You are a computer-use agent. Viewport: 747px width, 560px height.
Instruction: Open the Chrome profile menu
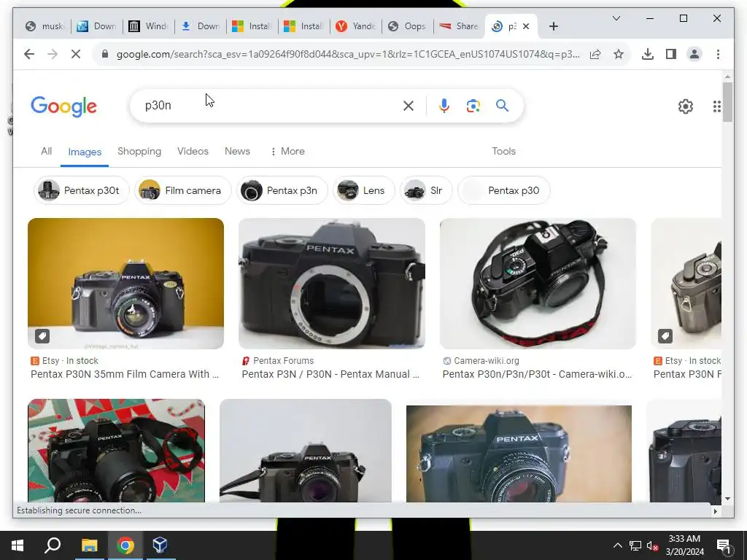[694, 54]
